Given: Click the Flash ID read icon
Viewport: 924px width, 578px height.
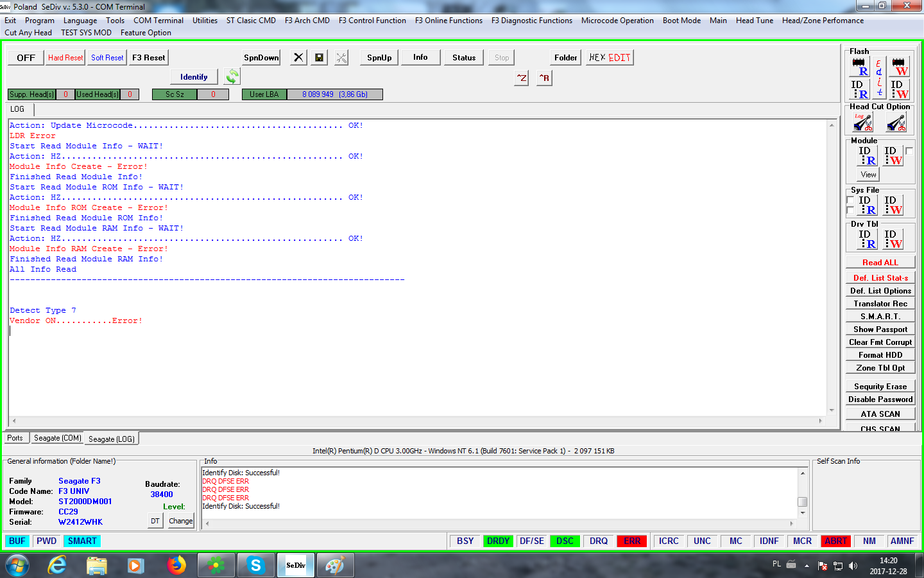Looking at the screenshot, I should click(859, 89).
